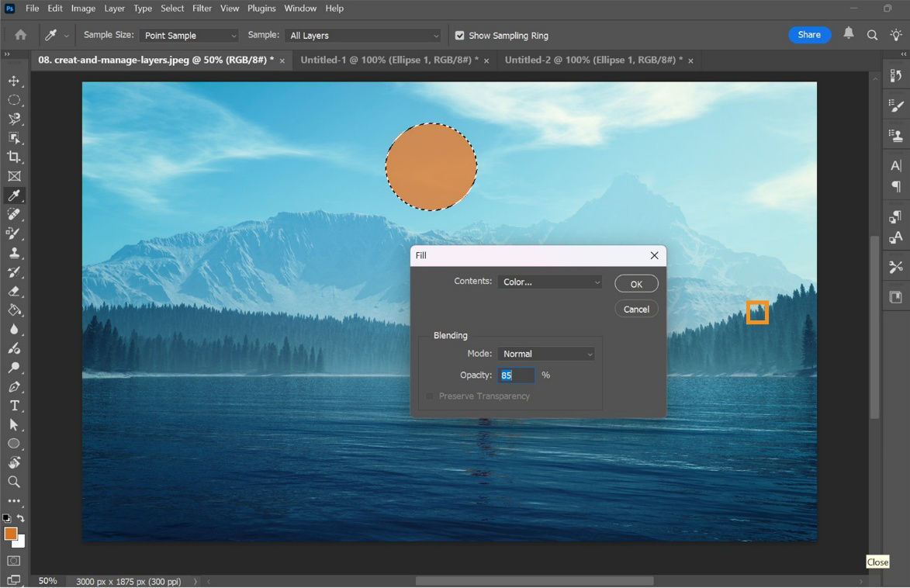The height and width of the screenshot is (588, 910).
Task: Expand the Sample Size dropdown
Action: (189, 35)
